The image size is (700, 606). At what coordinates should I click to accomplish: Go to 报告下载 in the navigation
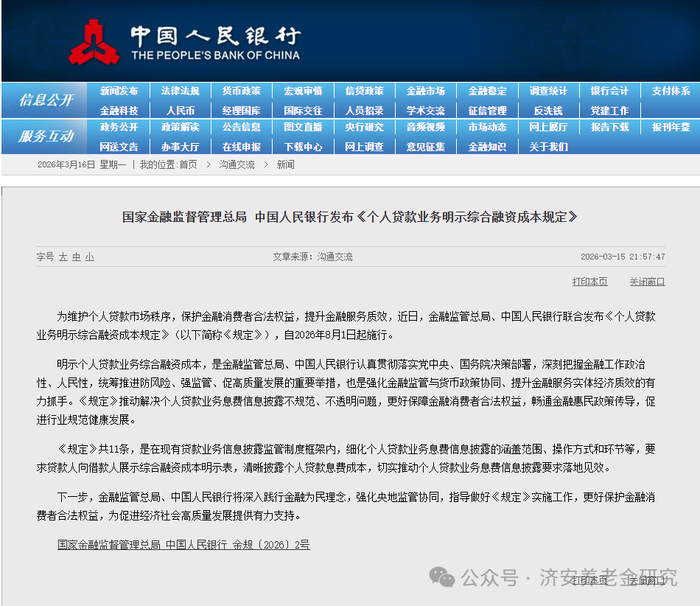coord(609,128)
